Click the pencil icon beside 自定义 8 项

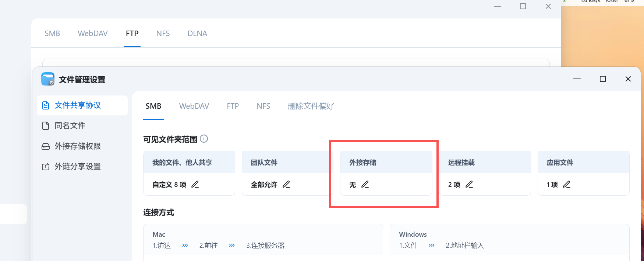(195, 184)
